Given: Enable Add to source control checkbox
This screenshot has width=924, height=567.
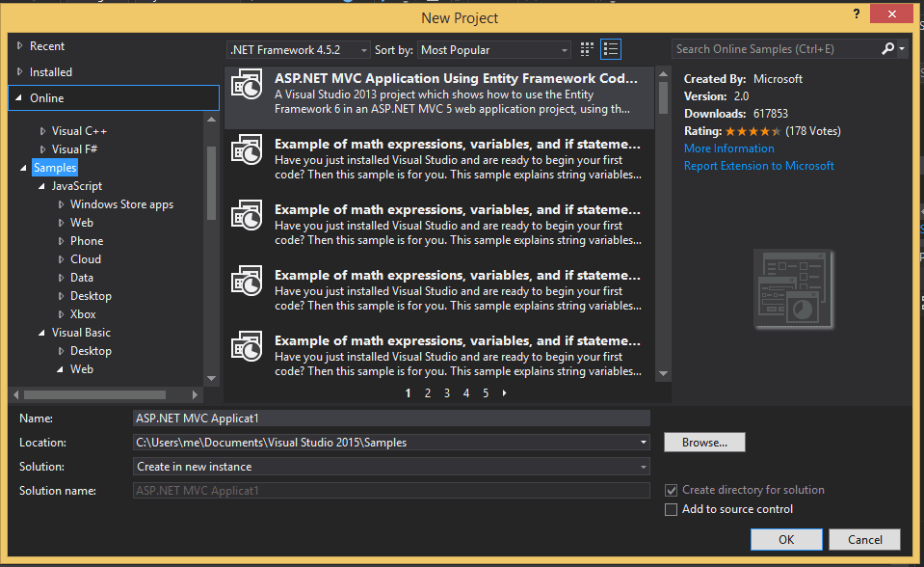Looking at the screenshot, I should [x=672, y=509].
